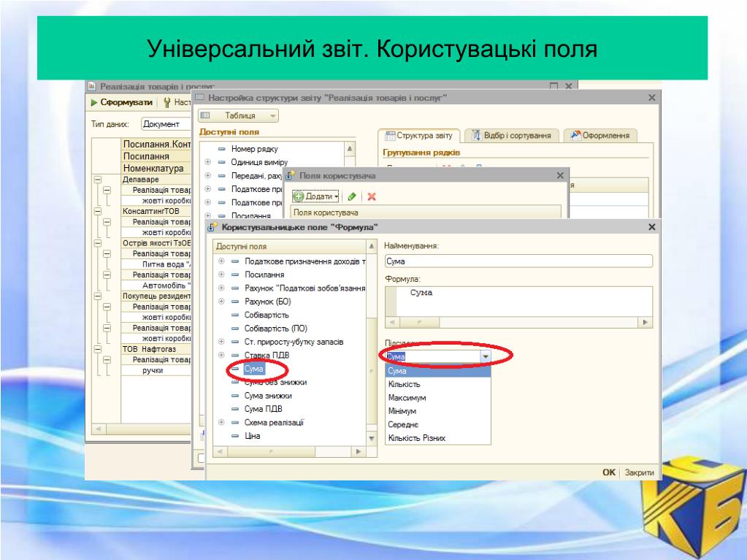Click inside the Формула text area

(524, 301)
